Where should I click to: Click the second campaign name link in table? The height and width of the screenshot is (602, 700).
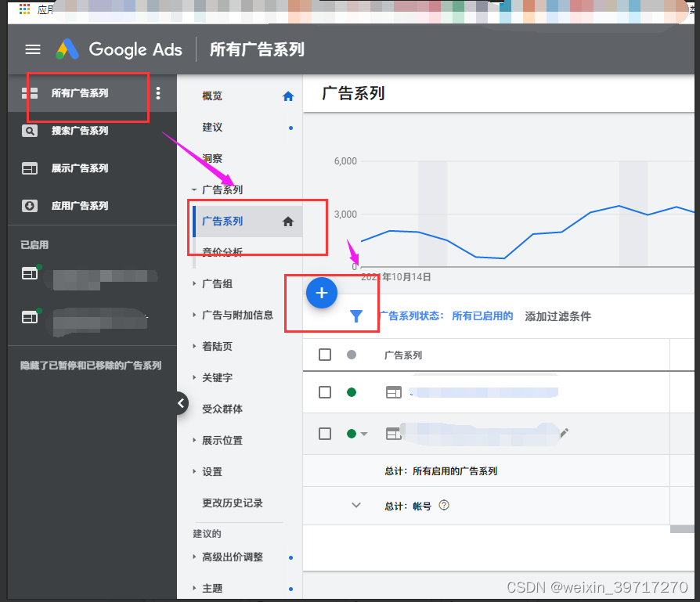(480, 434)
